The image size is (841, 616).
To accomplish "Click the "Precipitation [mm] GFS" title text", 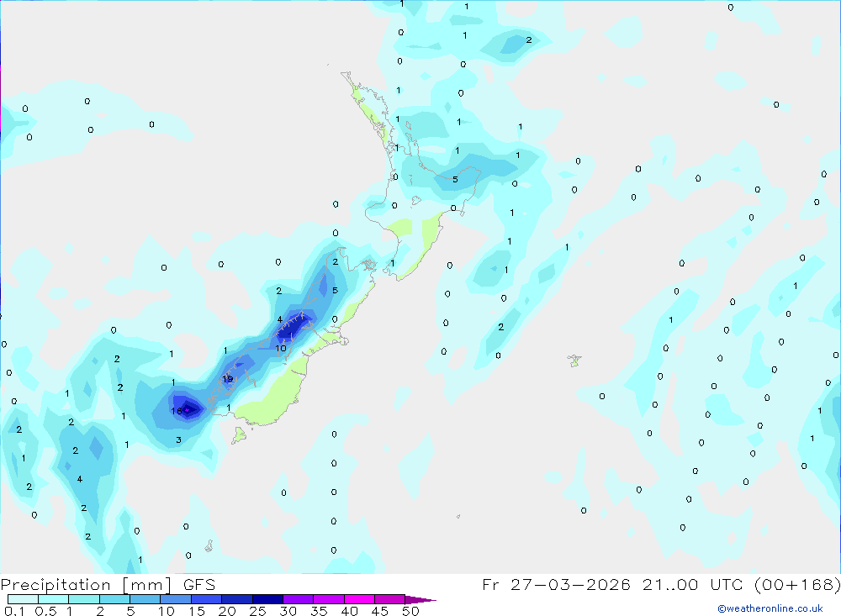I will (108, 585).
